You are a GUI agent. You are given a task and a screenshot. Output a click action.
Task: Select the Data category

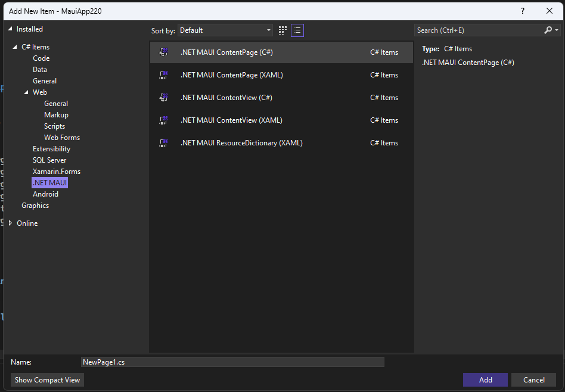40,70
